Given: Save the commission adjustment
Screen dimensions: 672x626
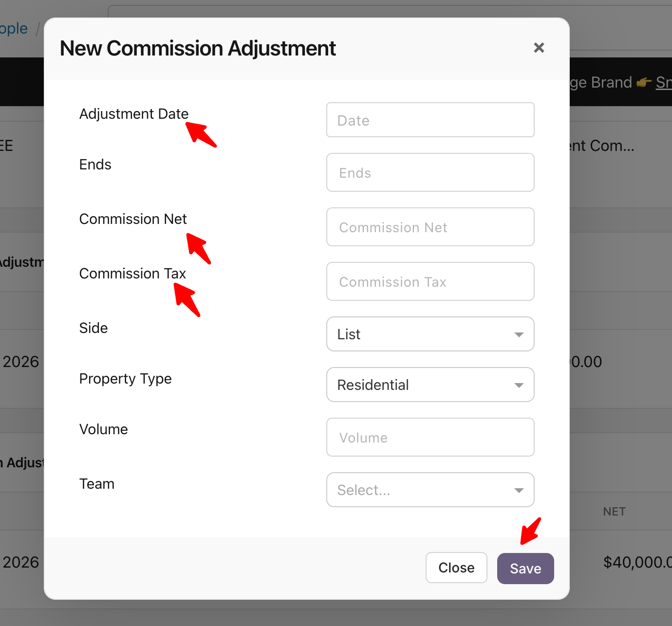Looking at the screenshot, I should tap(525, 569).
